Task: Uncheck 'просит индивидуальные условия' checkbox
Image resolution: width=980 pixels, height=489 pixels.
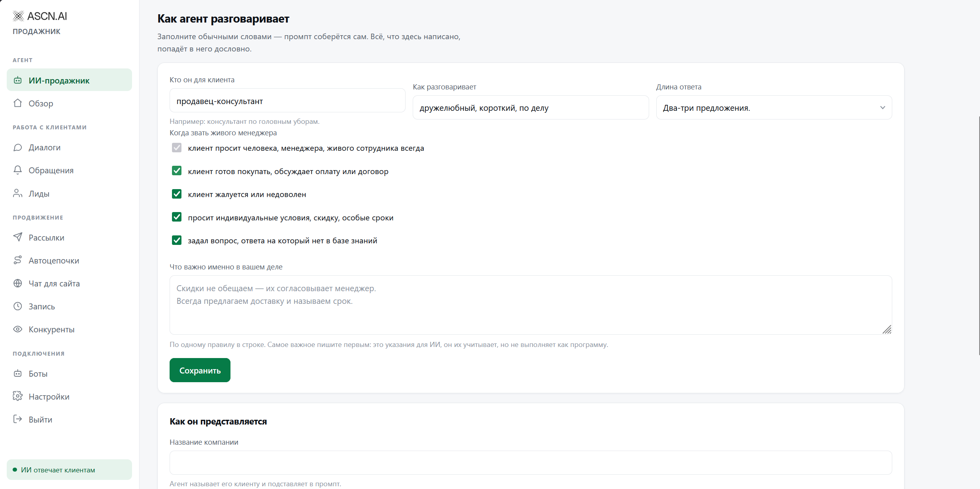Action: click(x=177, y=217)
